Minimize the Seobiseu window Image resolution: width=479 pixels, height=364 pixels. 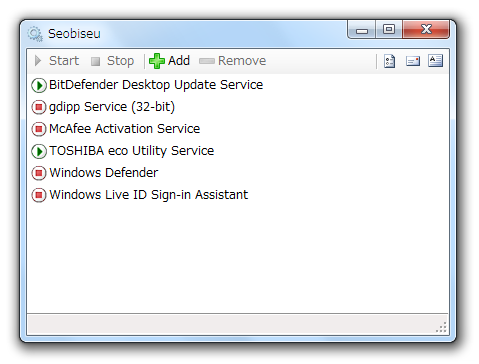point(362,30)
